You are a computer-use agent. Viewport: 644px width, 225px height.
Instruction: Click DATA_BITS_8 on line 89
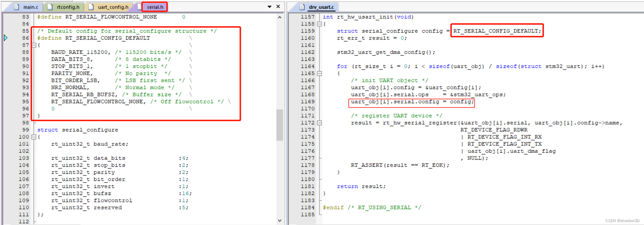coord(70,59)
